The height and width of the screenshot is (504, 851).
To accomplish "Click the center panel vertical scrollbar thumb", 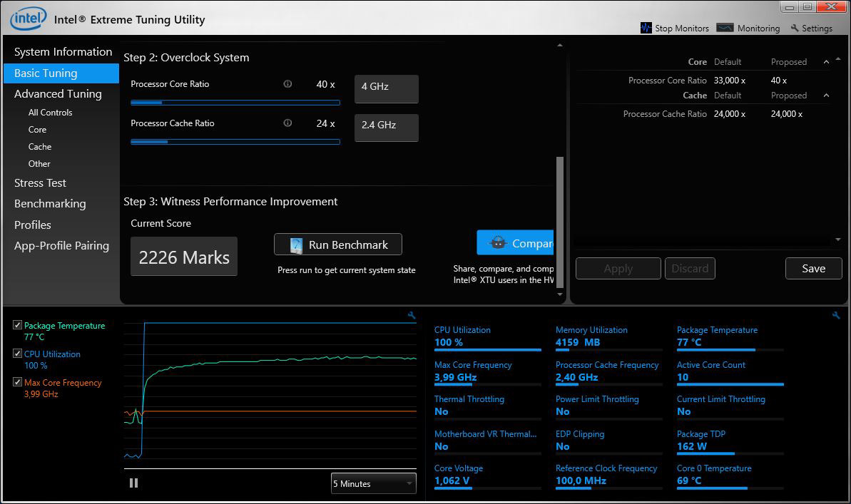I will (x=559, y=222).
